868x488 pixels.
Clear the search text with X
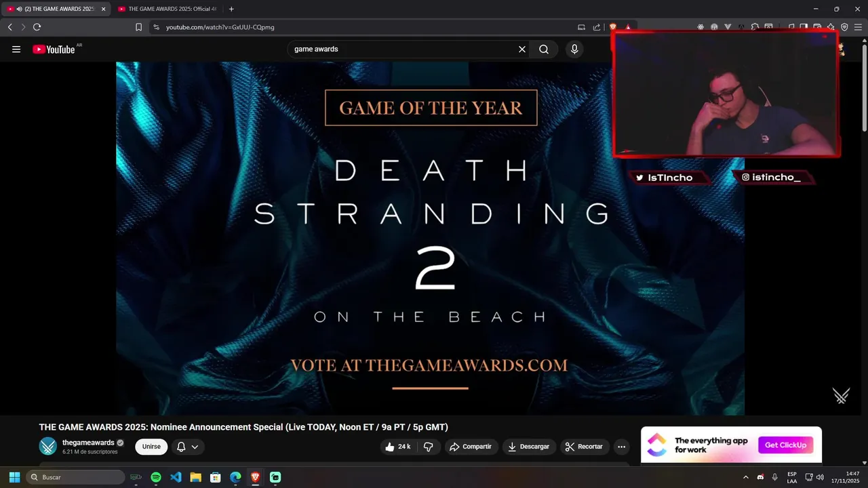[x=522, y=49]
